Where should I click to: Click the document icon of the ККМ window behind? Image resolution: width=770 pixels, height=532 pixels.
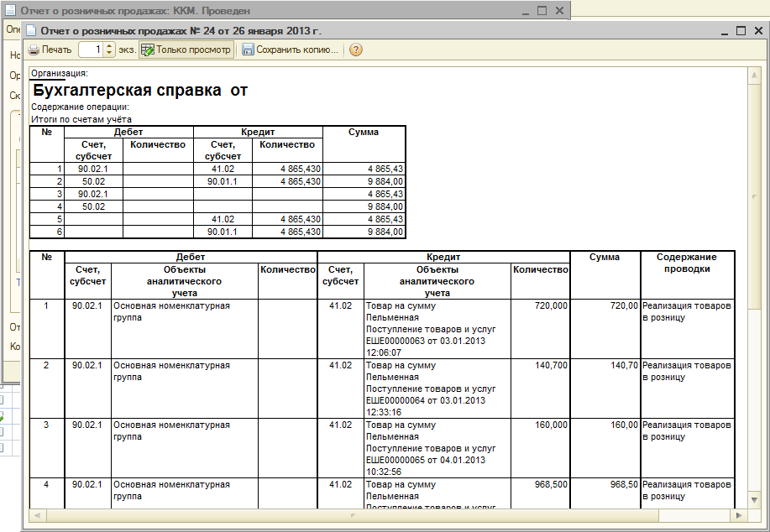[x=10, y=10]
